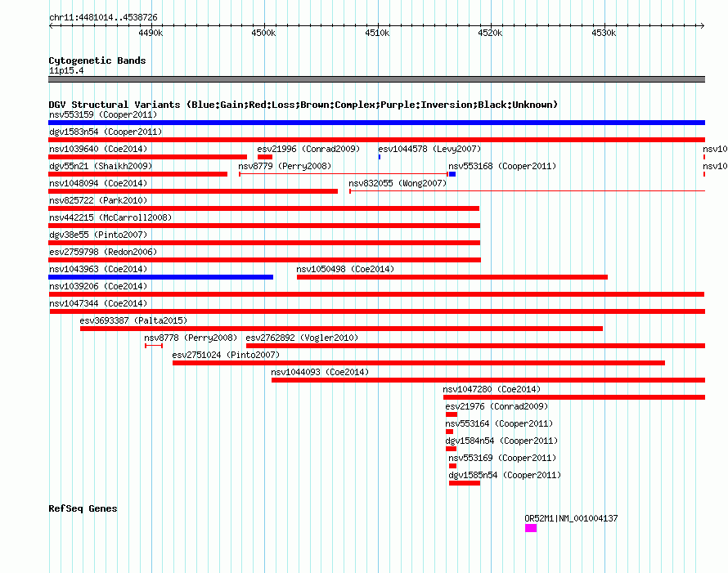Click the dgv1585n54 (Cooper2011) label

point(505,475)
